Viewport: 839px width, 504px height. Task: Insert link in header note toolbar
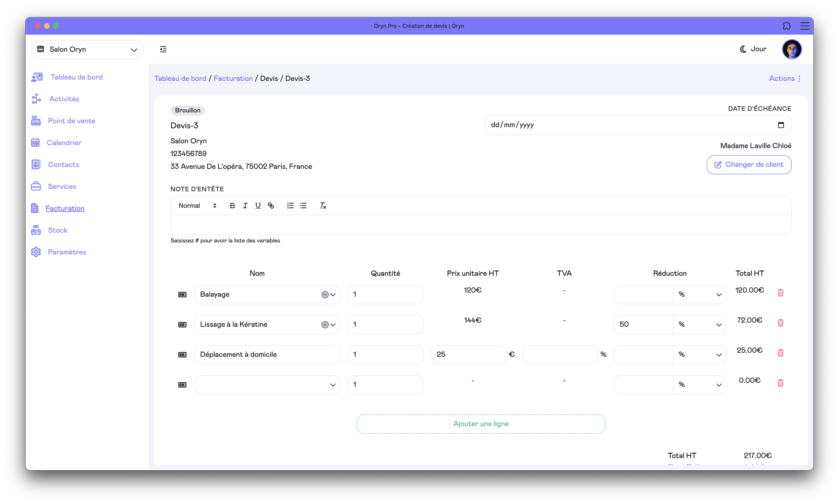271,206
